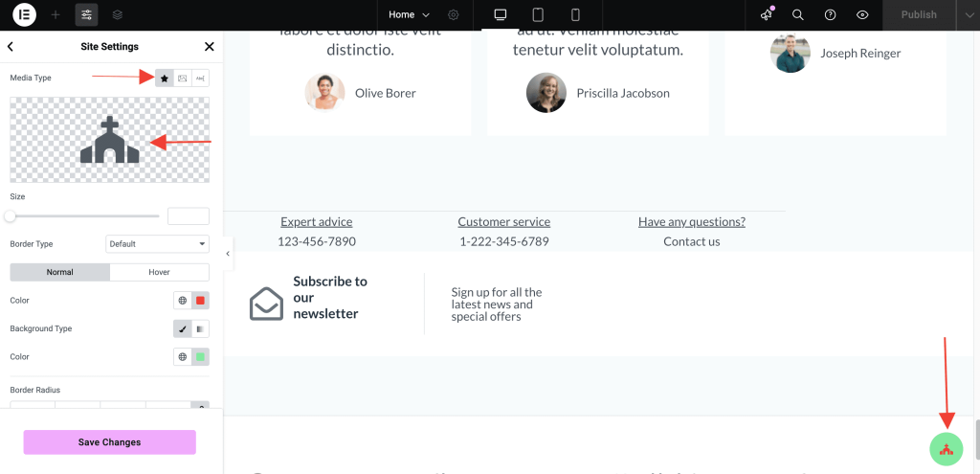
Task: Switch to mobile responsive view
Action: point(575,15)
